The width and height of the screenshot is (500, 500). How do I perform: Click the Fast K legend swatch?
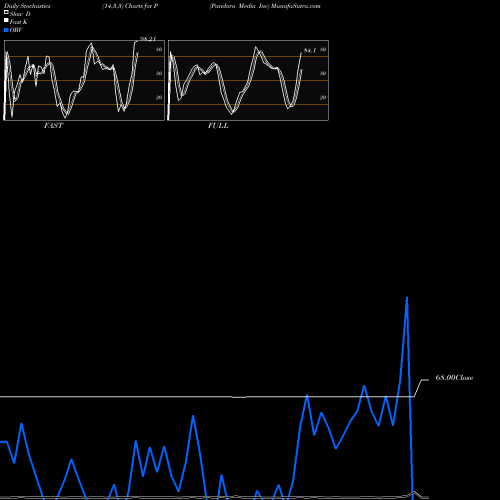pos(6,21)
